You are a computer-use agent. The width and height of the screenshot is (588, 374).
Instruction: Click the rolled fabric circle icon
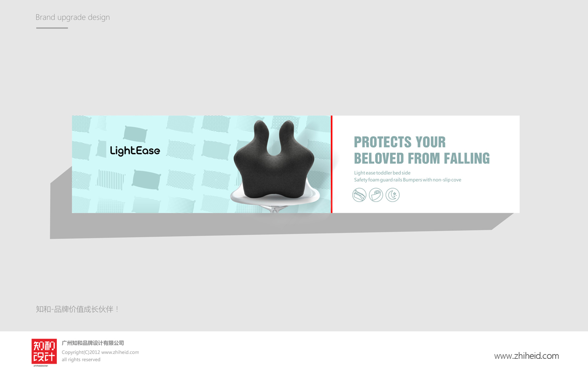[376, 196]
